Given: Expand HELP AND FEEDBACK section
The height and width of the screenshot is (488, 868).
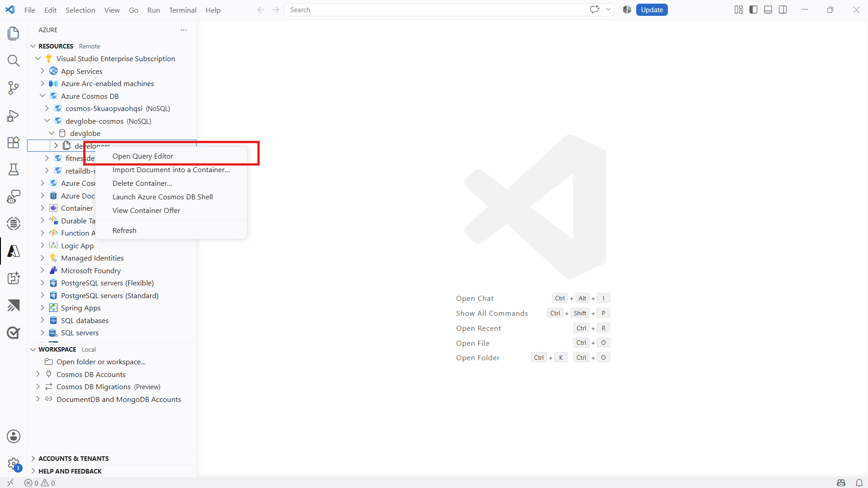Looking at the screenshot, I should 33,471.
